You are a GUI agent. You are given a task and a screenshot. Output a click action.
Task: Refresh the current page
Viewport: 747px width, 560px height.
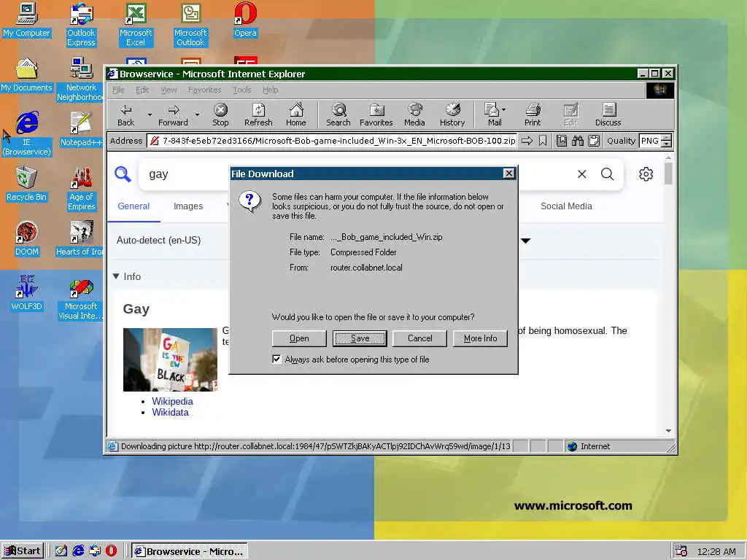click(258, 114)
